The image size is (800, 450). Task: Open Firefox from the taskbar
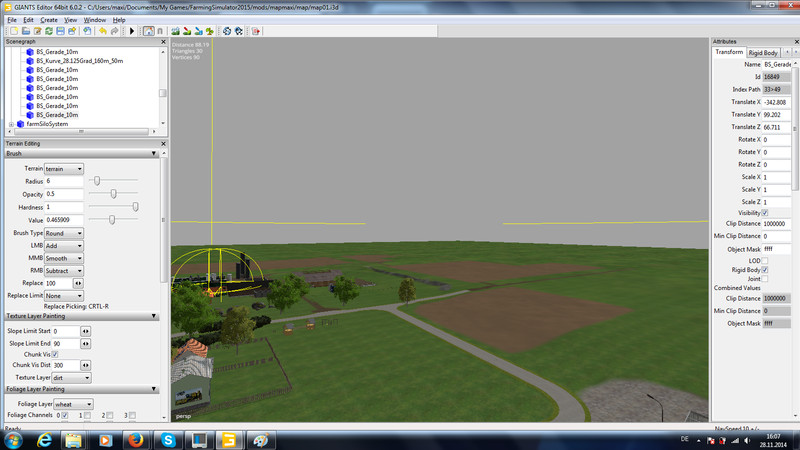coord(136,439)
